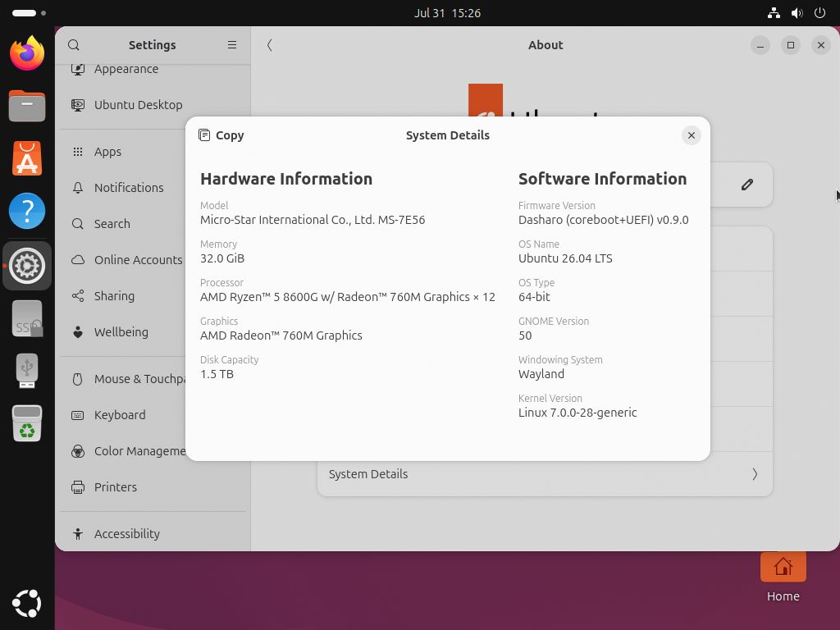The height and width of the screenshot is (630, 840).
Task: Open Accessibility settings panel
Action: 153,533
